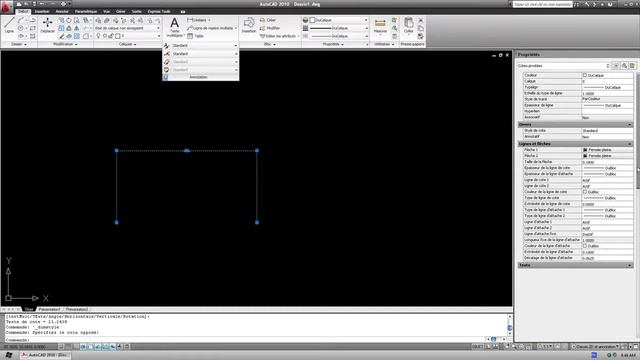Click the Annotatif Non value

coord(607,137)
